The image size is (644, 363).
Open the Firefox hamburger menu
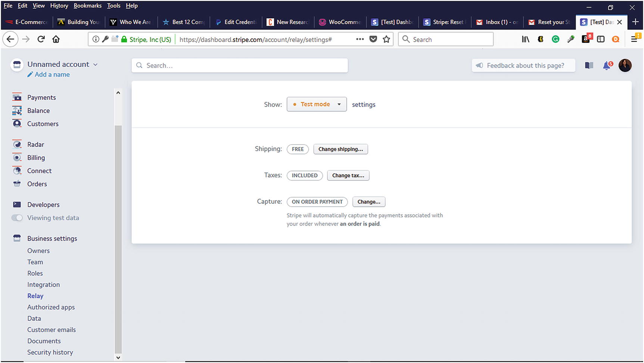click(x=634, y=39)
